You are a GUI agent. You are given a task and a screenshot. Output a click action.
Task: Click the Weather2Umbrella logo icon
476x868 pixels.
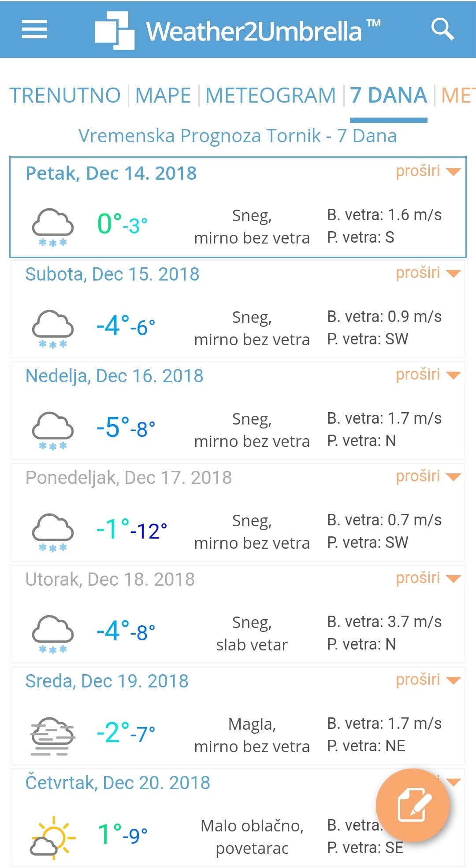point(115,30)
